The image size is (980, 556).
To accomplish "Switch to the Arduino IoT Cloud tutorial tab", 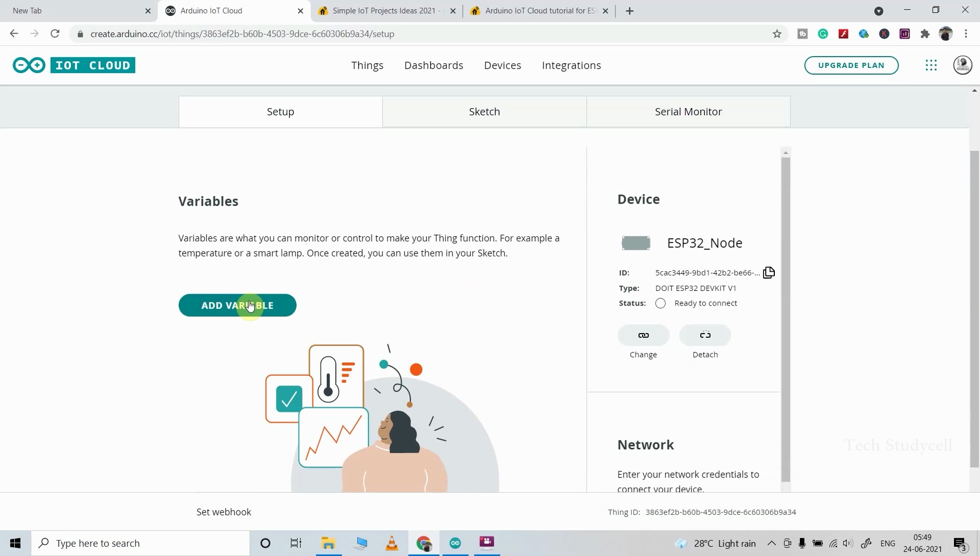I will click(x=539, y=11).
